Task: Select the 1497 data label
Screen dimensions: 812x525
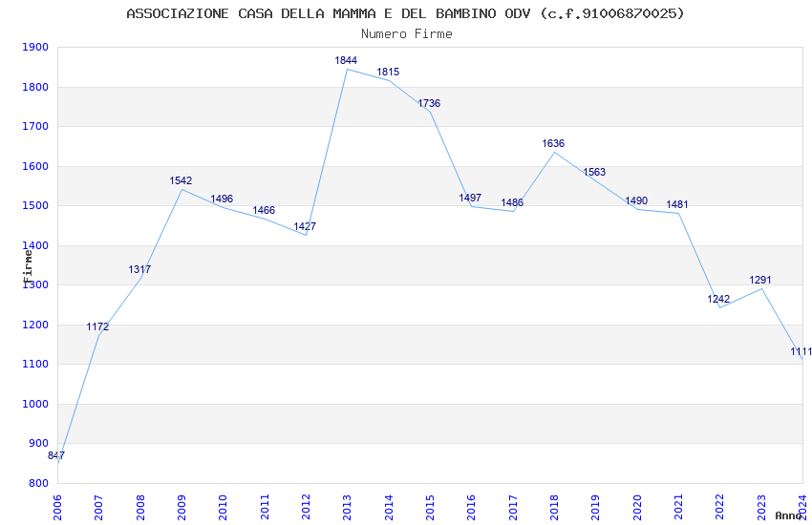Action: coord(470,198)
